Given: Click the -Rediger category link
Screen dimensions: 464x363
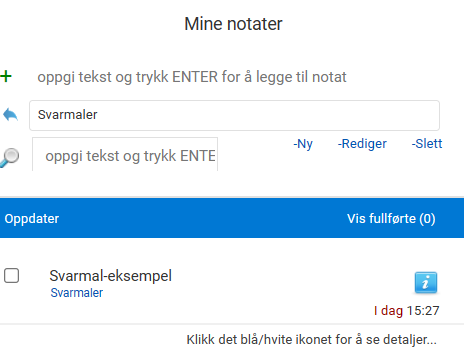Looking at the screenshot, I should (x=362, y=144).
